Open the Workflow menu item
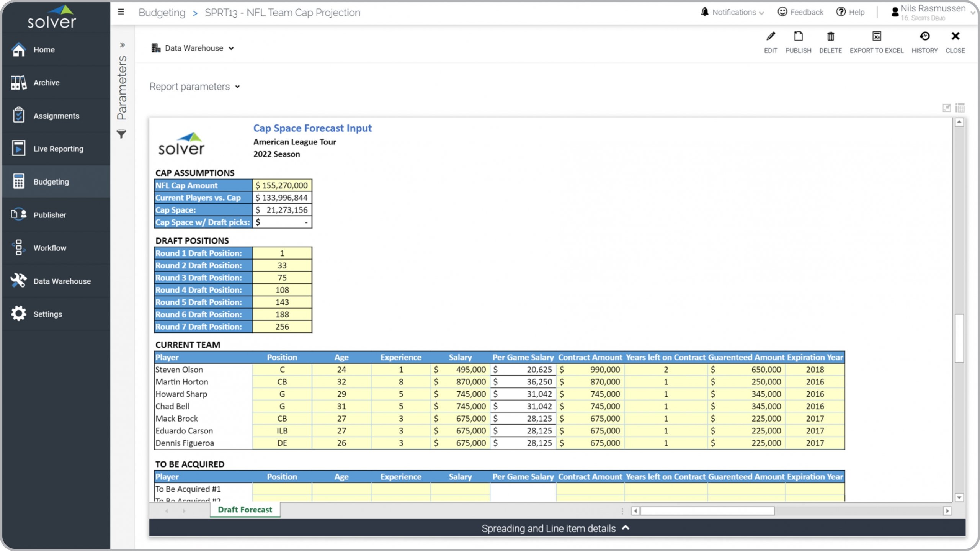This screenshot has width=980, height=551. [x=50, y=248]
